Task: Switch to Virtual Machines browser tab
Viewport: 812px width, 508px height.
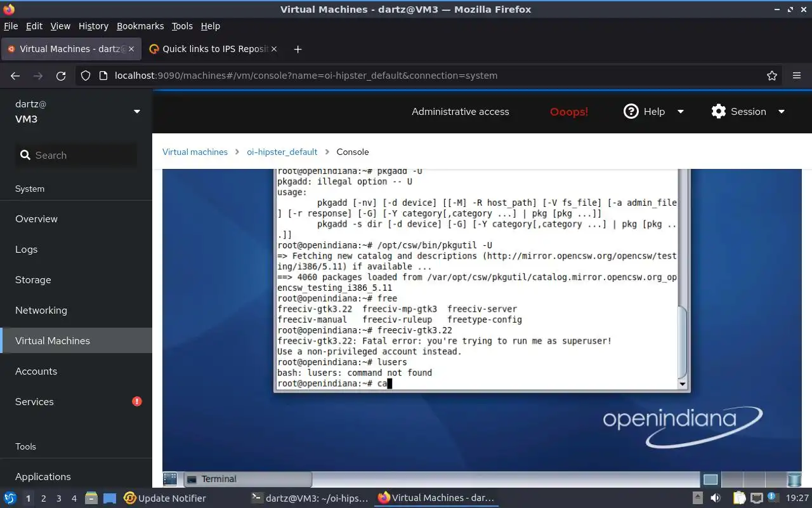Action: coord(70,49)
